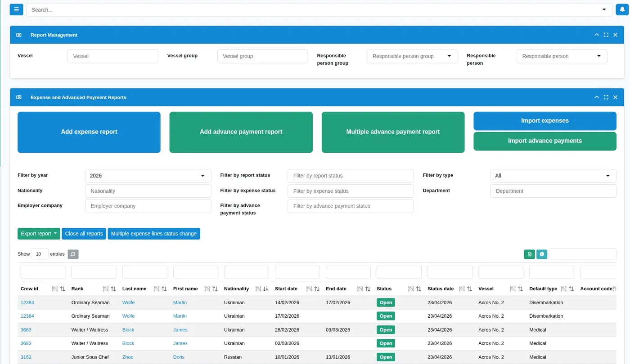Click the filter icon in Crew id header
This screenshot has width=630, height=364.
54,289
